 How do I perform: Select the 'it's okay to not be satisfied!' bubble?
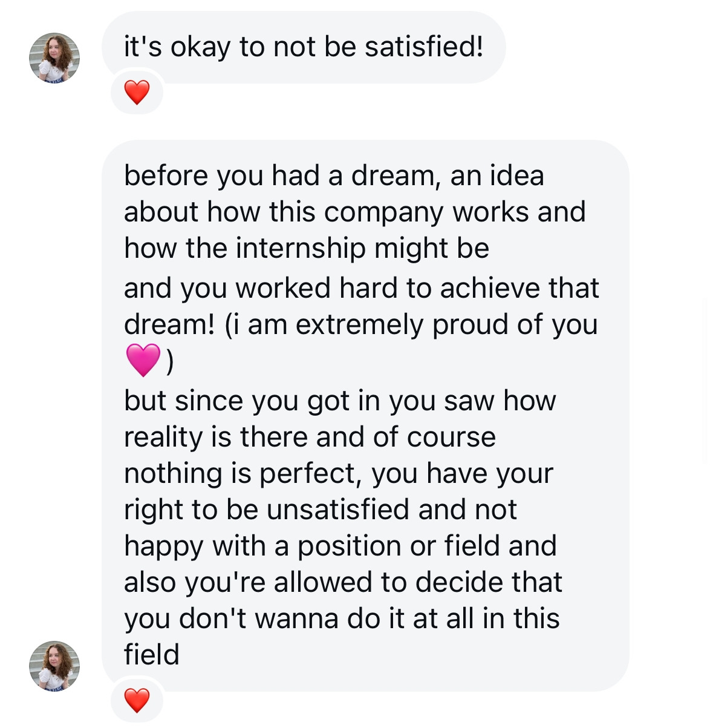[304, 47]
